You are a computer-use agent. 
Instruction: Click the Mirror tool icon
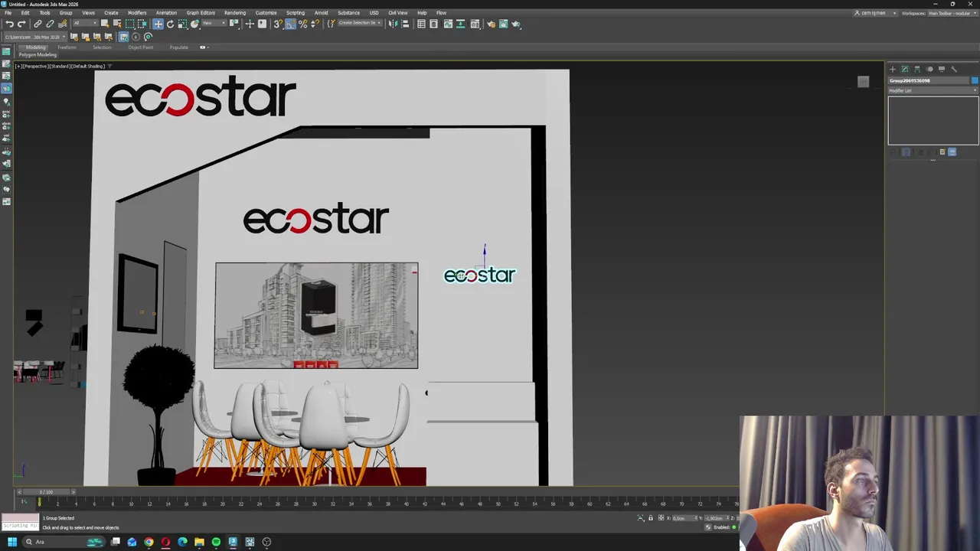[x=393, y=24]
